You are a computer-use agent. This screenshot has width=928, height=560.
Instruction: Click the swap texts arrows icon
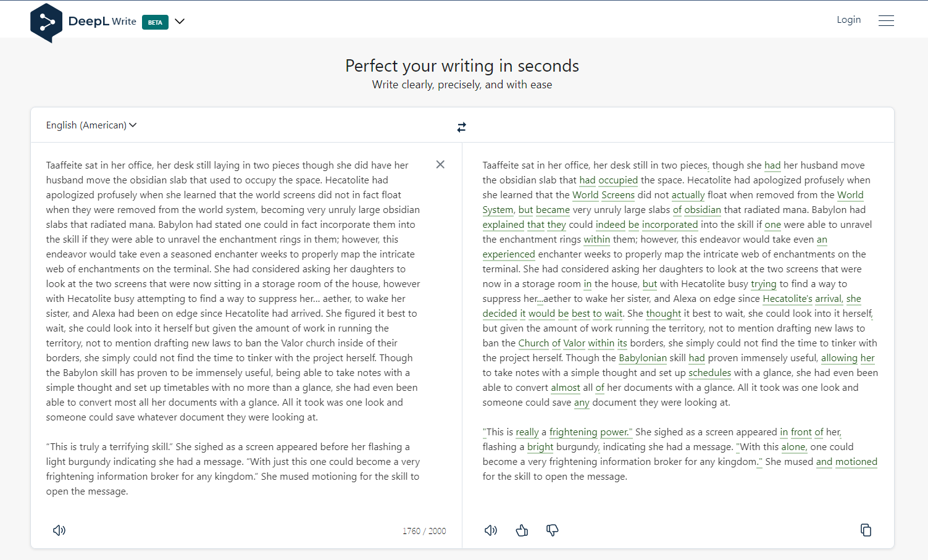click(x=461, y=127)
